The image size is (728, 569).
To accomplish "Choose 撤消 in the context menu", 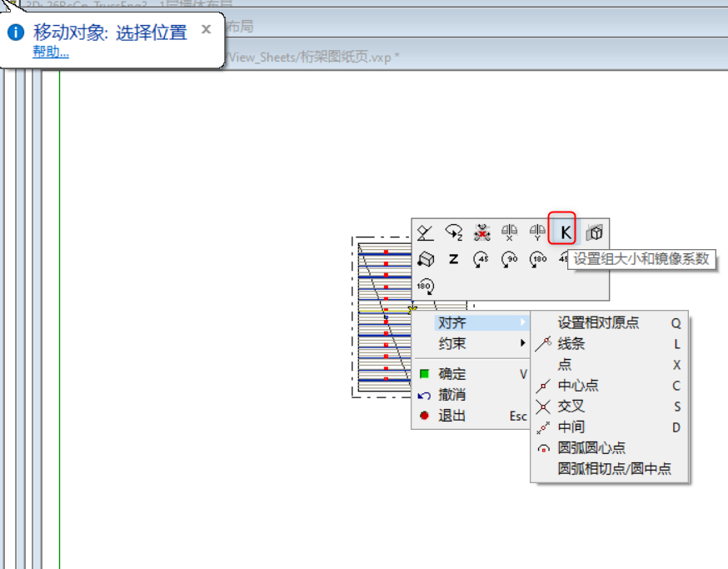I will tap(471, 395).
